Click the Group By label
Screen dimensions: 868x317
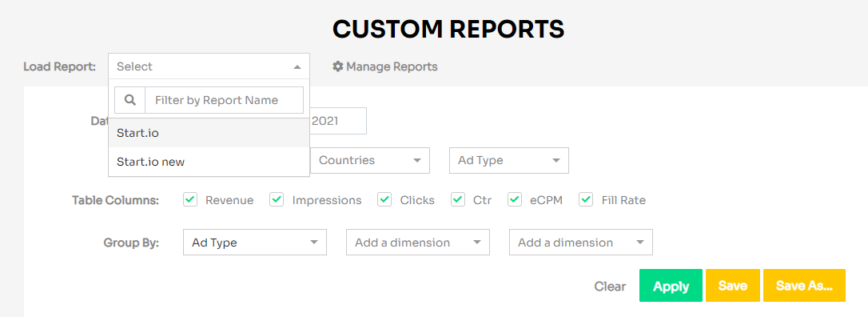tap(131, 243)
